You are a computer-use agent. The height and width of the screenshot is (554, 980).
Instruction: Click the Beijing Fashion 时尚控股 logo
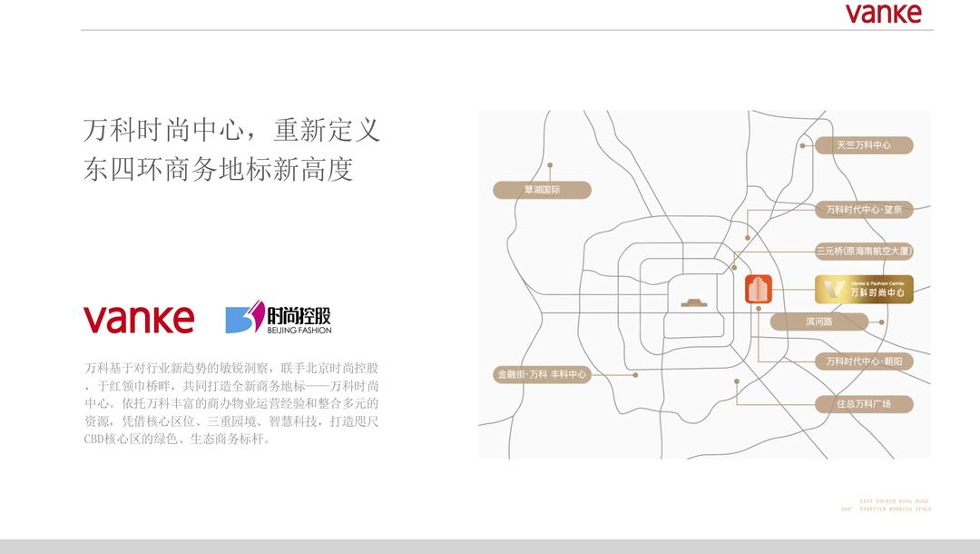279,317
